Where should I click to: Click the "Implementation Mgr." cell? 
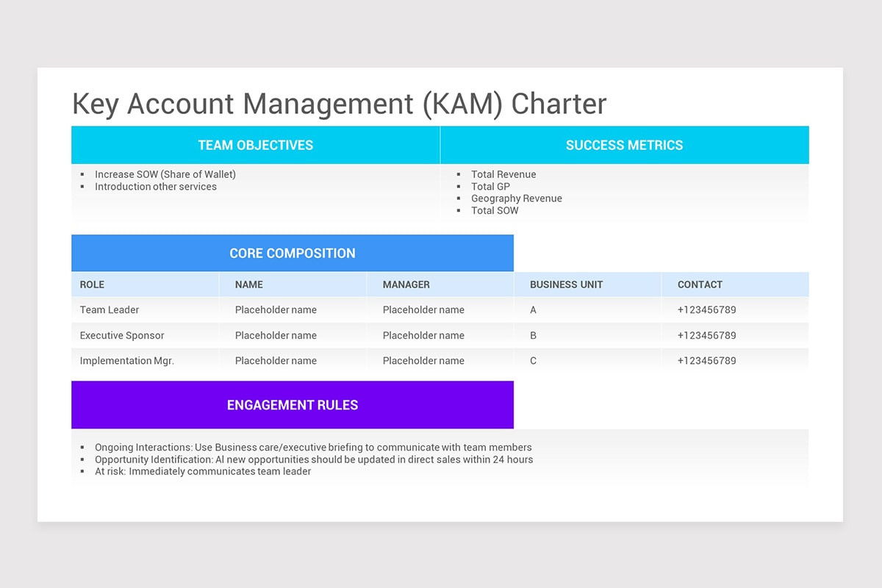click(126, 360)
